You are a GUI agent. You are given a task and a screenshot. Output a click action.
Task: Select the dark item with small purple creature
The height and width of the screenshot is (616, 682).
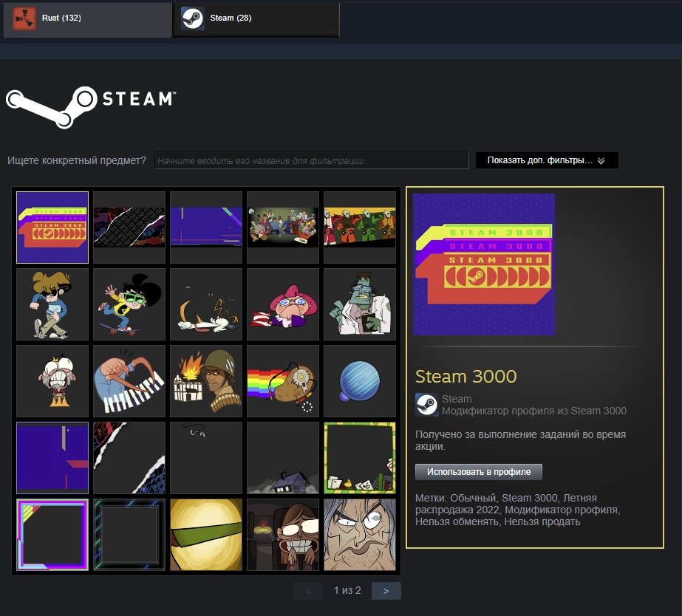206,458
